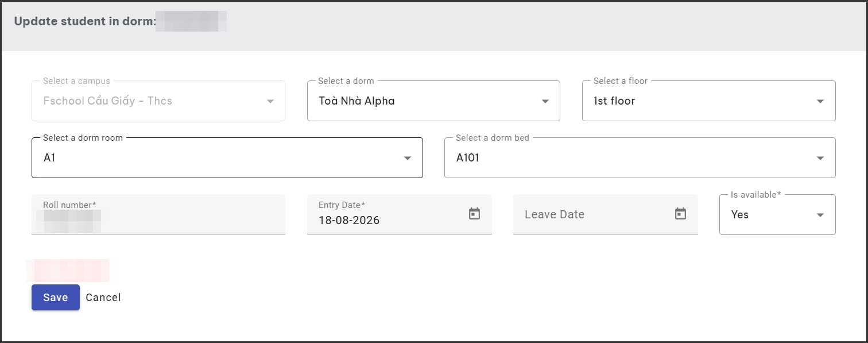Save the student dorm update

(56, 298)
